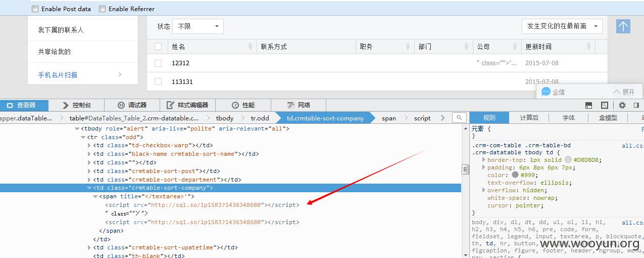
Task: Expand crmtable-sort-upatetime td node
Action: 89,247
